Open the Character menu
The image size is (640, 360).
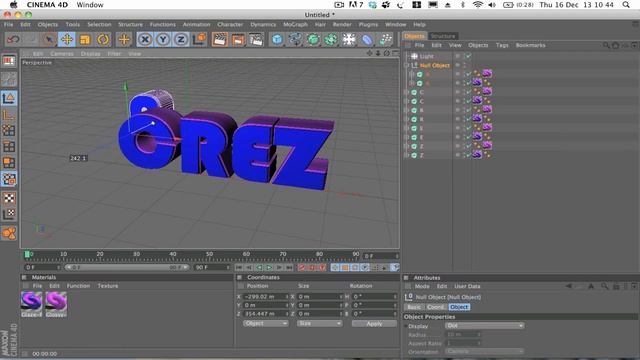coord(230,24)
